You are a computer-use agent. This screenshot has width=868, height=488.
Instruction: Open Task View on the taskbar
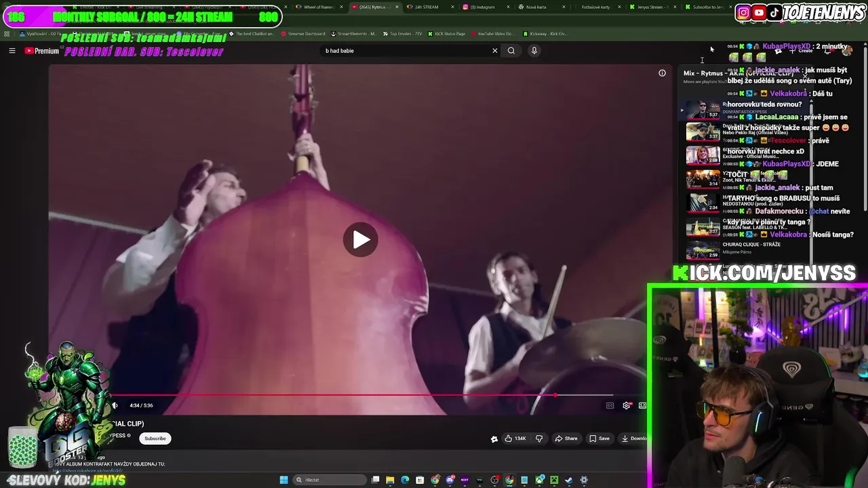point(375,480)
